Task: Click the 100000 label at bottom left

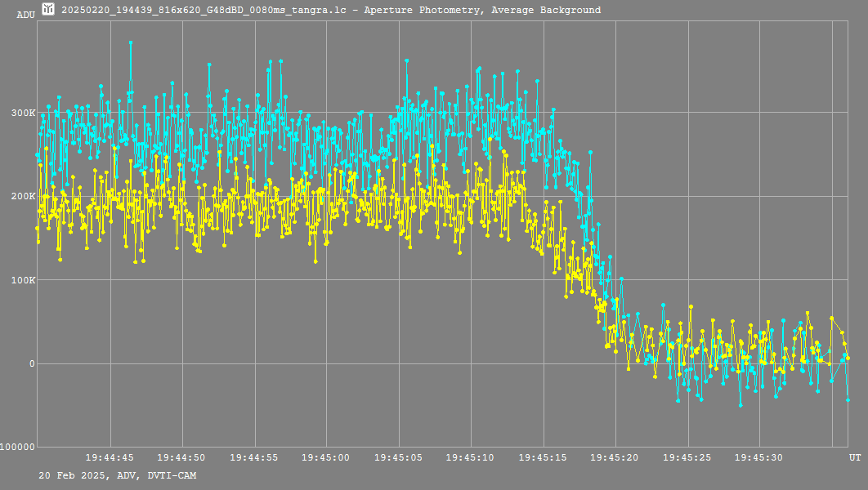Action: pyautogui.click(x=18, y=448)
